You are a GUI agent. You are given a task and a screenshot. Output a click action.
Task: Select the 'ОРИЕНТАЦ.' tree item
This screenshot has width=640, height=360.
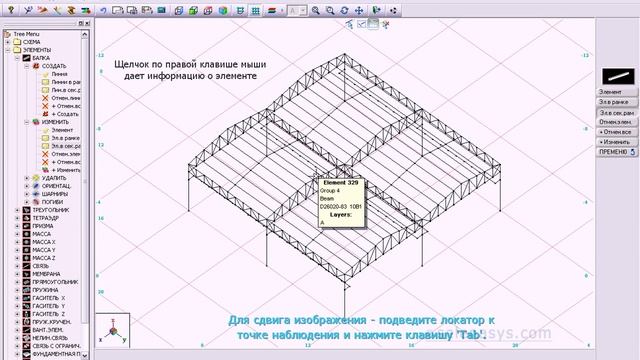(56, 186)
